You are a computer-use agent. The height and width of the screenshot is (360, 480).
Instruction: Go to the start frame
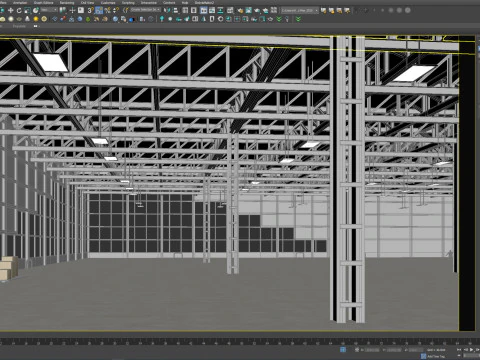click(x=459, y=350)
